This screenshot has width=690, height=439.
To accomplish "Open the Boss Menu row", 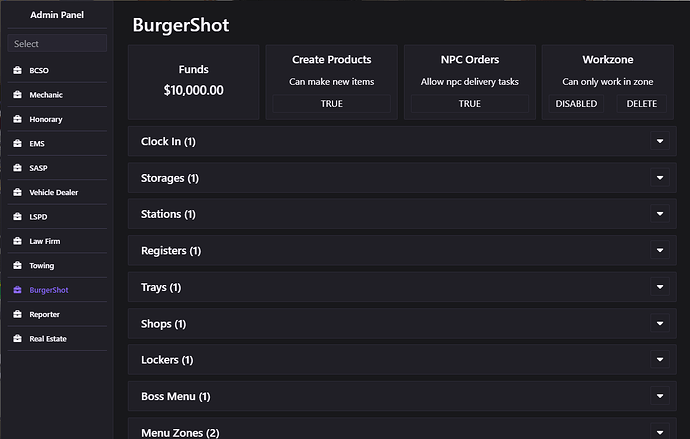I will click(176, 396).
